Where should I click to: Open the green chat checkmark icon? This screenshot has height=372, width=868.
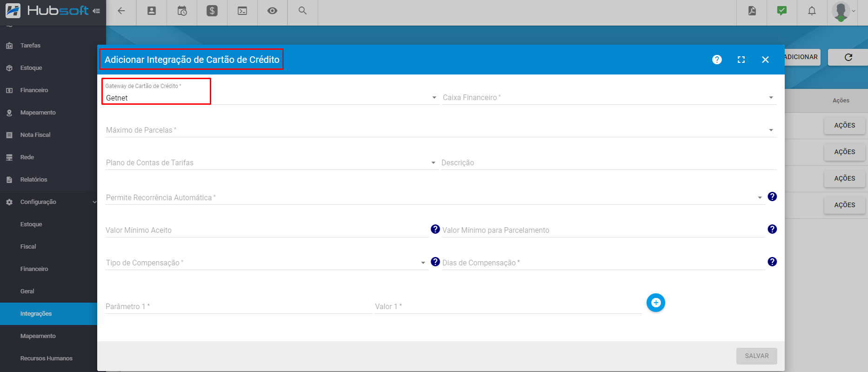(782, 11)
